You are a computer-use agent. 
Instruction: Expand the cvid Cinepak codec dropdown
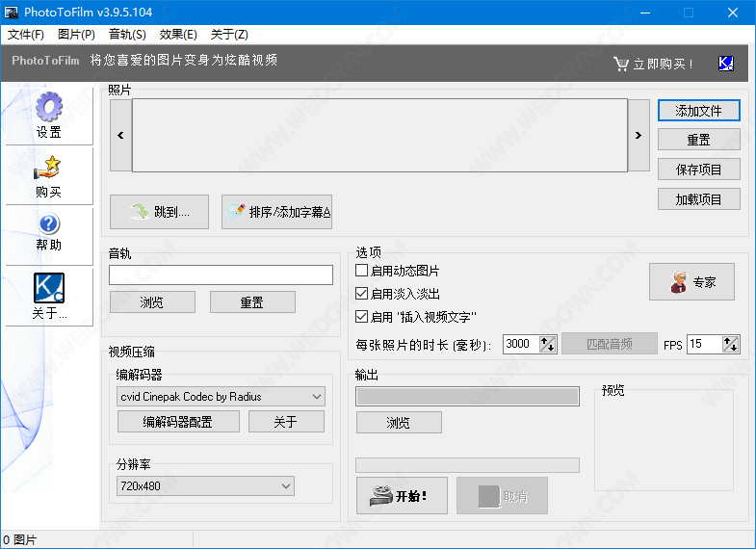pyautogui.click(x=317, y=397)
